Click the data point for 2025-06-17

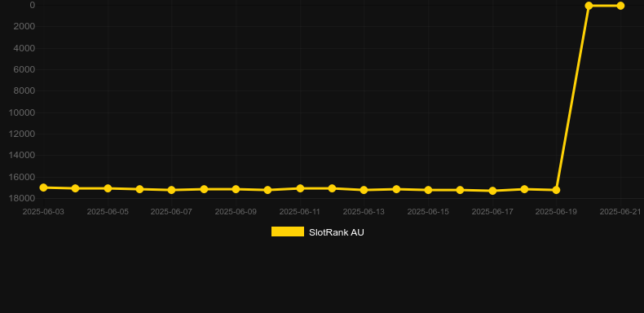[x=493, y=191]
